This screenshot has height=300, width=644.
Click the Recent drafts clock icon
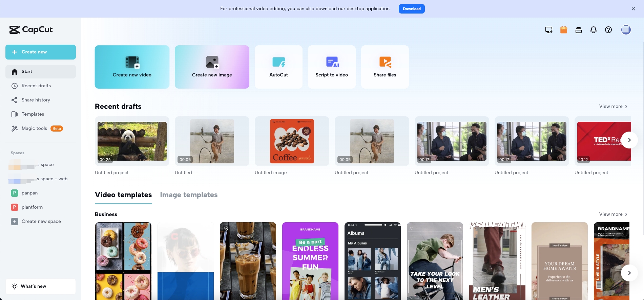(x=15, y=86)
